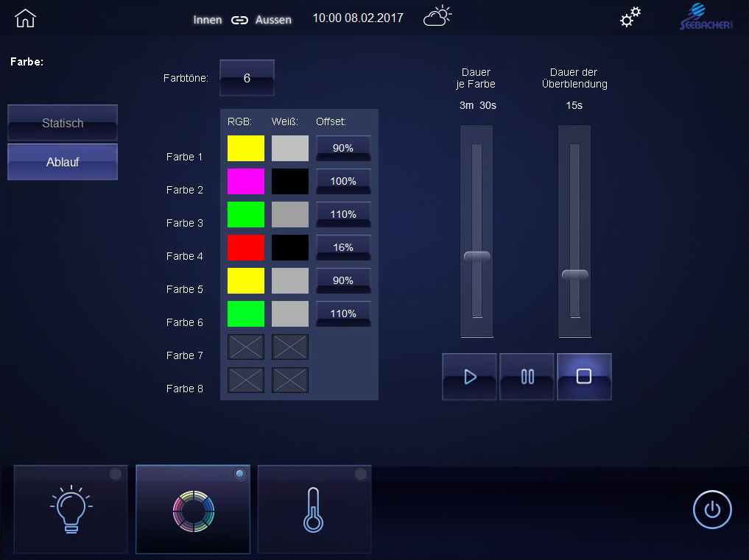
Task: Click the Innen/Aussen link icon
Action: (239, 21)
